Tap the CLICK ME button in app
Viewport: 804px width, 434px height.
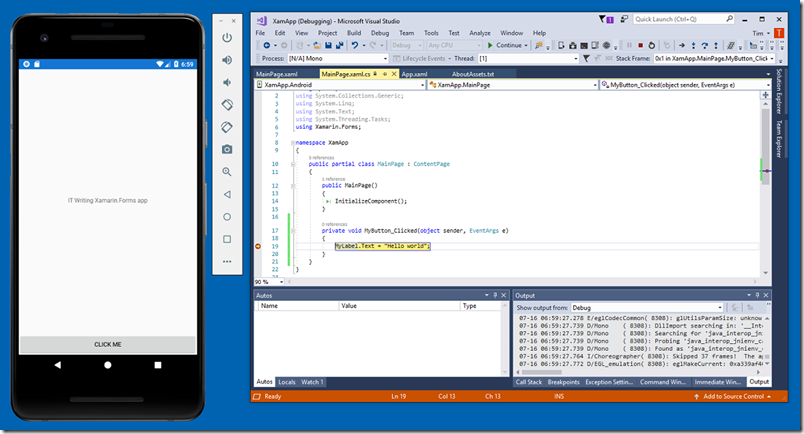(x=107, y=344)
